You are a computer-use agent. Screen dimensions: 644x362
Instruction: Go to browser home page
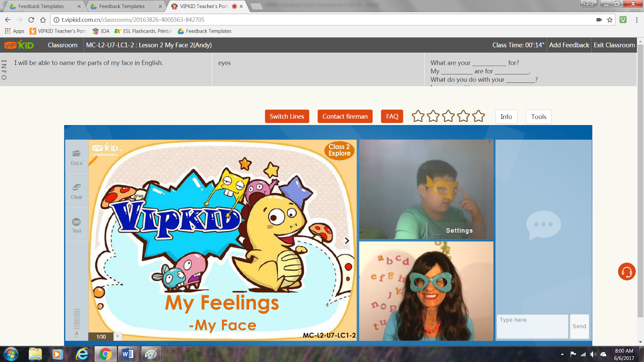pyautogui.click(x=43, y=19)
